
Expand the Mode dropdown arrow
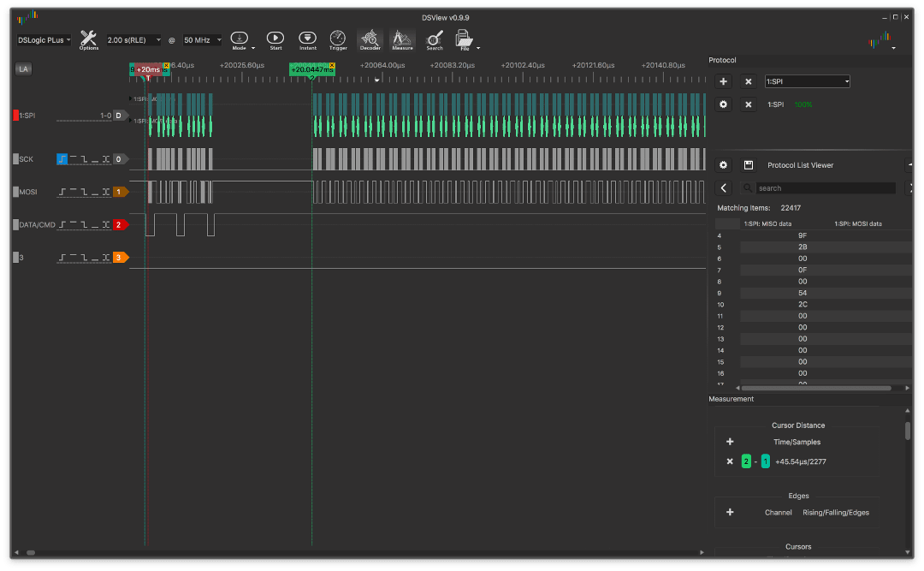[x=253, y=49]
